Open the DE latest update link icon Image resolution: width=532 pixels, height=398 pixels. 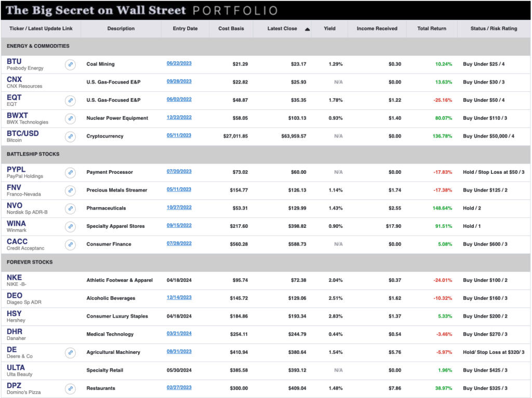[70, 352]
